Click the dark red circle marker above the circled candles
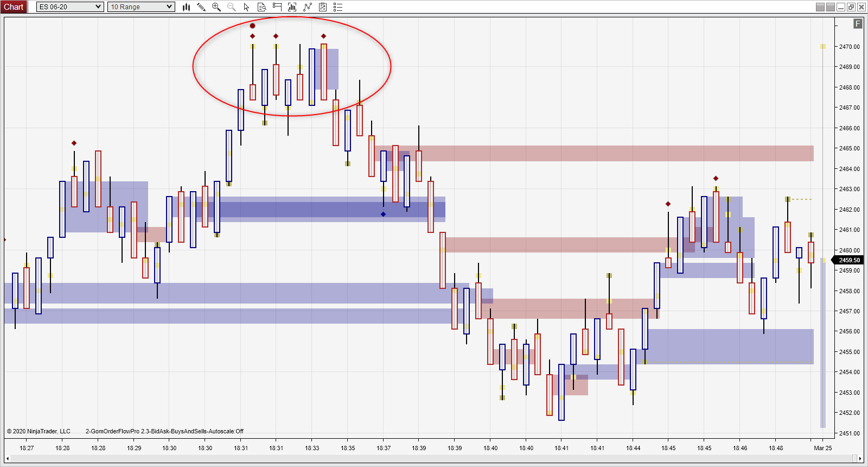 point(252,26)
